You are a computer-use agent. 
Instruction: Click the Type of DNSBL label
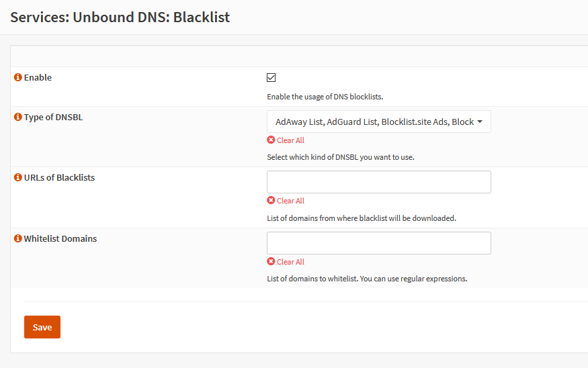(54, 118)
